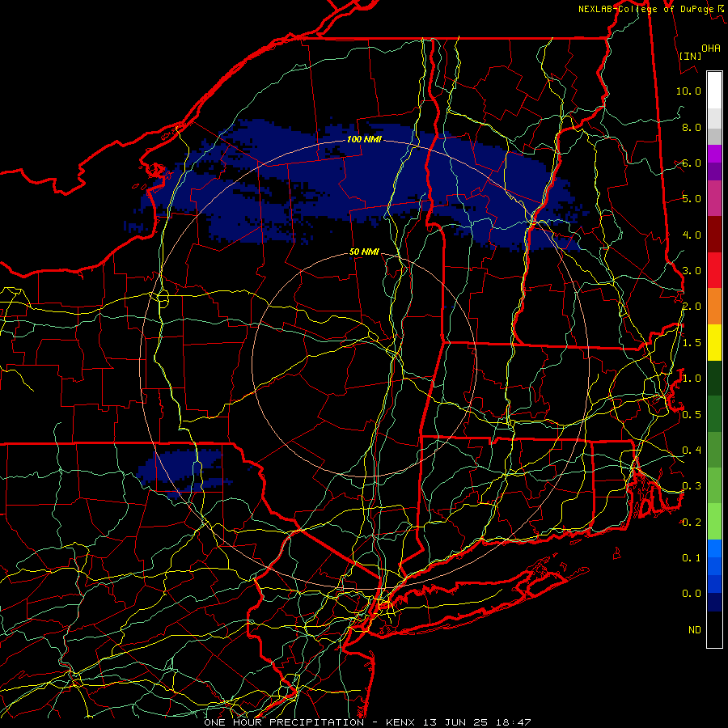Screen dimensions: 728x728
Task: Pick the green swatch beside 0.4
Action: pos(714,450)
